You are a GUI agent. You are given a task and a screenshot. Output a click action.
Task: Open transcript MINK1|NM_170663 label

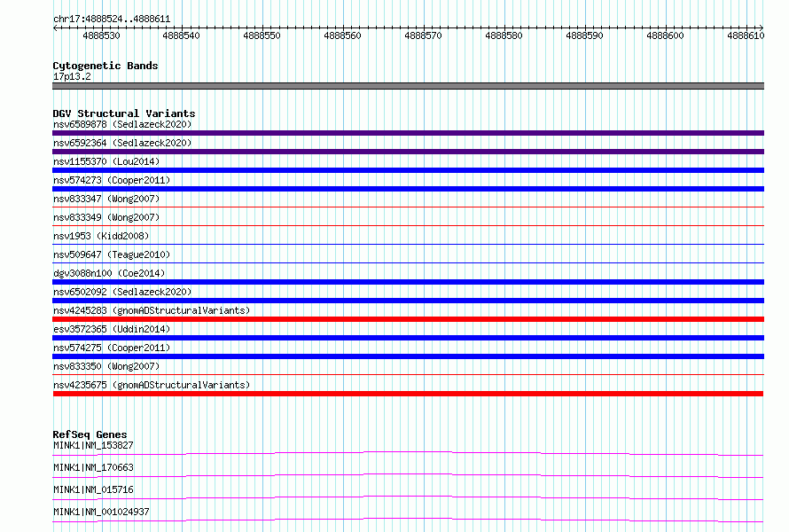coord(93,467)
